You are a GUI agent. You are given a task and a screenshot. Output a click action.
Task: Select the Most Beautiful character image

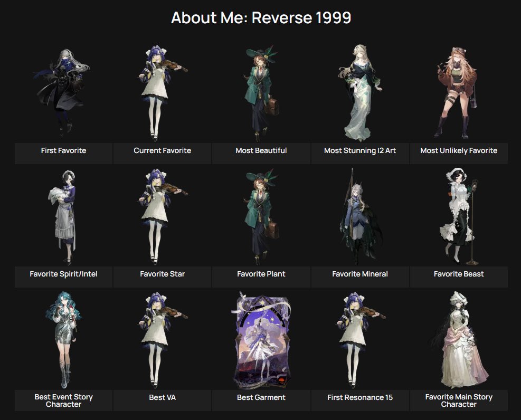pyautogui.click(x=262, y=93)
